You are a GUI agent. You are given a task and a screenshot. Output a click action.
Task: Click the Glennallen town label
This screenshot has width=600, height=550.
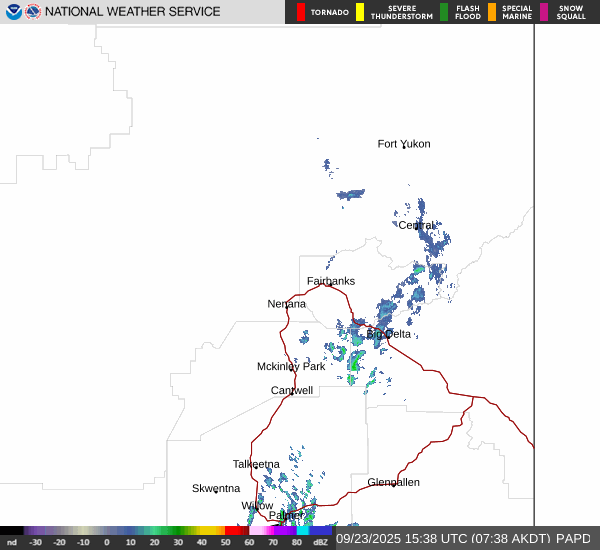(393, 482)
